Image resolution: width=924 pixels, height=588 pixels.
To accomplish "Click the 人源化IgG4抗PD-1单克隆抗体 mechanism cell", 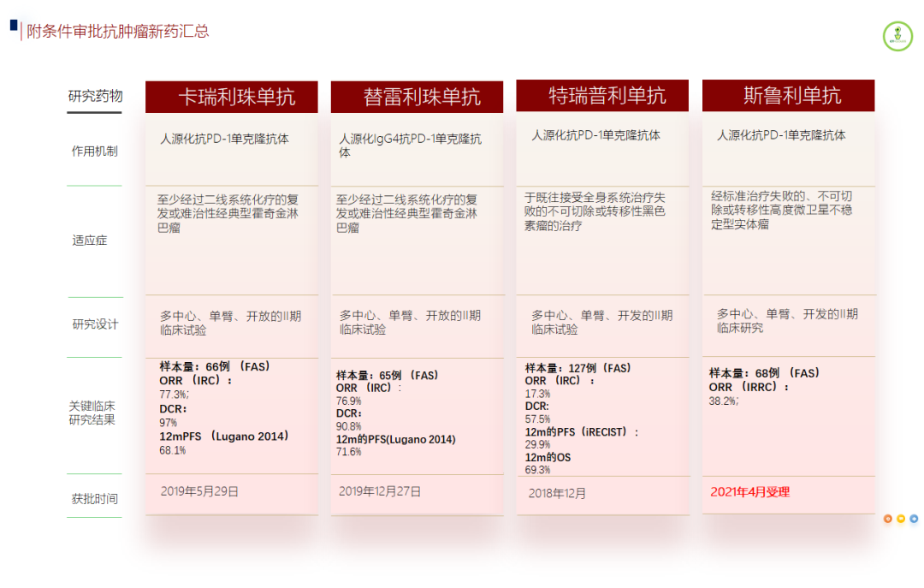I will click(x=410, y=145).
